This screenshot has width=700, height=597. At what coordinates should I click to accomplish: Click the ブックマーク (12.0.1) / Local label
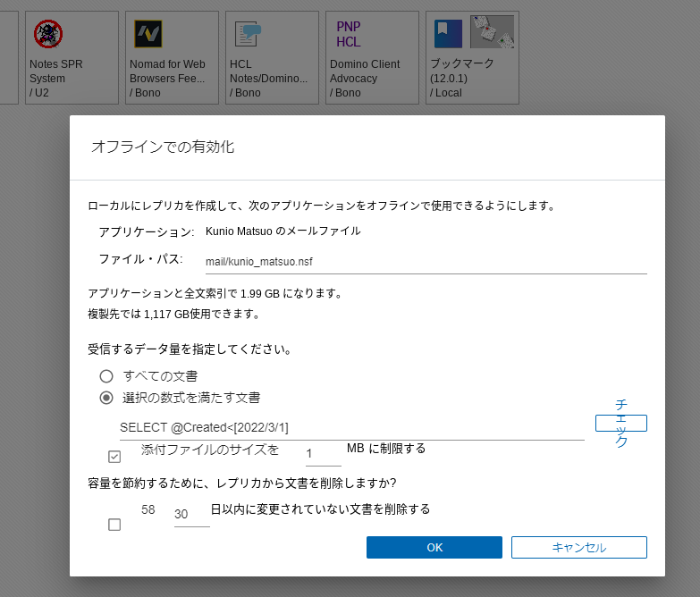[x=461, y=79]
